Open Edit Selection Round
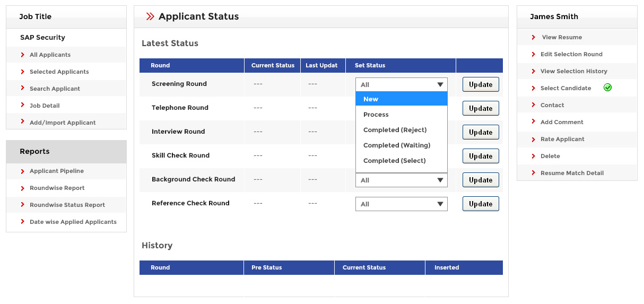 click(x=571, y=54)
